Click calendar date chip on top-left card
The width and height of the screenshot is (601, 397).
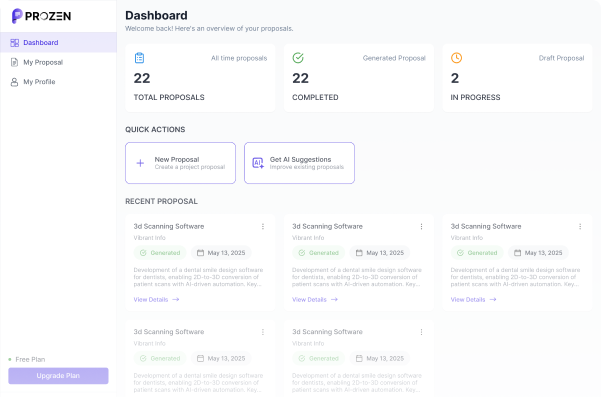(x=221, y=253)
